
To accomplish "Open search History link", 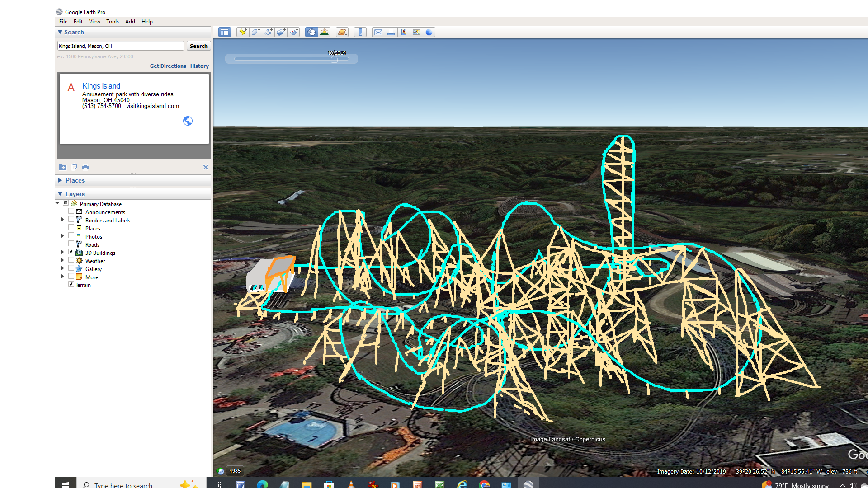I will (x=199, y=66).
